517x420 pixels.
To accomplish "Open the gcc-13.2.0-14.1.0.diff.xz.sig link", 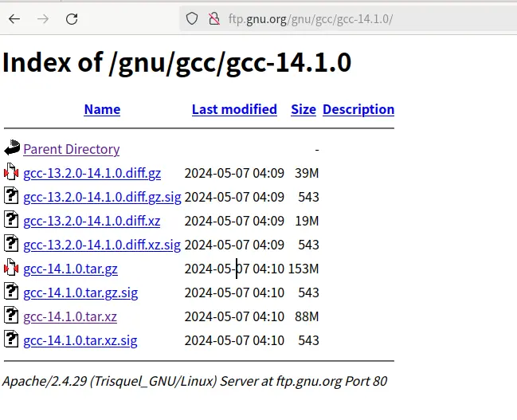I will click(x=102, y=245).
